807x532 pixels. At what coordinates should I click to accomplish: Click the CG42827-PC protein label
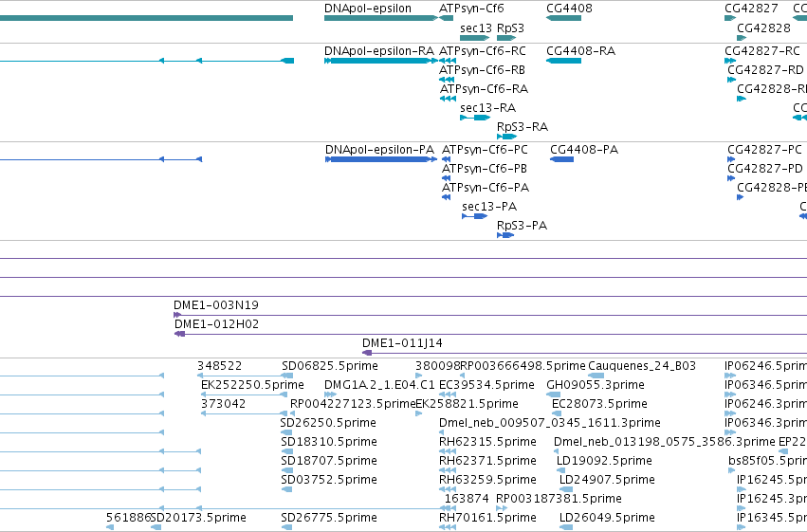[764, 150]
